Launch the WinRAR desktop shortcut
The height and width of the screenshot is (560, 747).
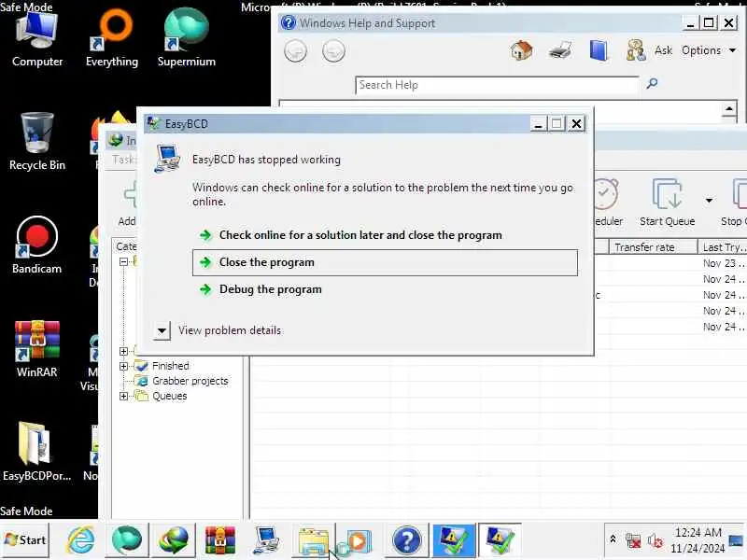pyautogui.click(x=36, y=349)
